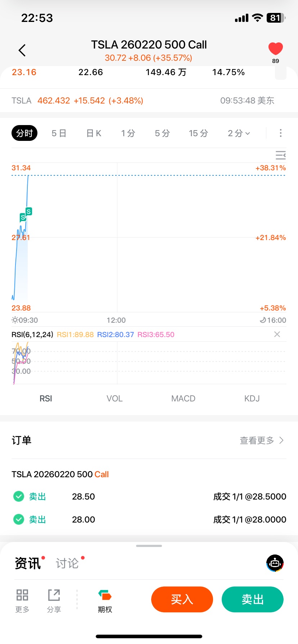This screenshot has width=298, height=644.
Task: Close the RSI indicator panel
Action: 277,335
